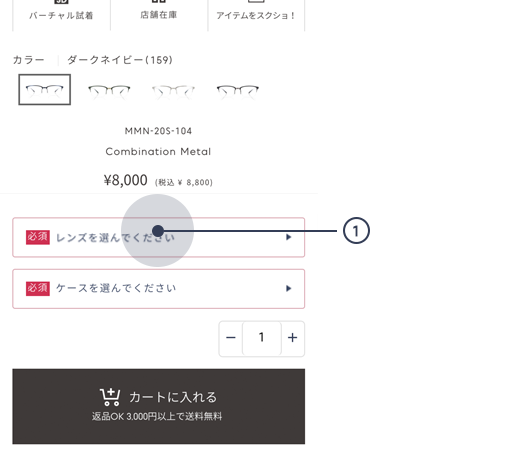
Task: Click the annotation marker number 1
Action: [x=356, y=231]
